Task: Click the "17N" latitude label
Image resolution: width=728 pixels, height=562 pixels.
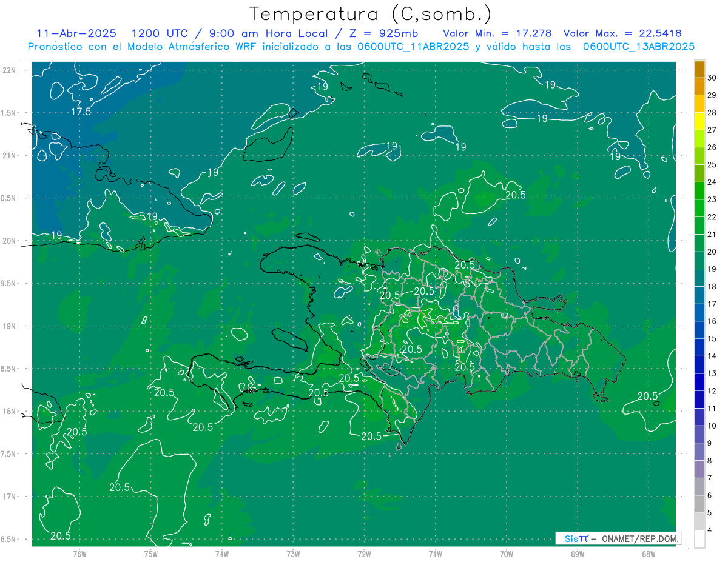Action: (10, 497)
